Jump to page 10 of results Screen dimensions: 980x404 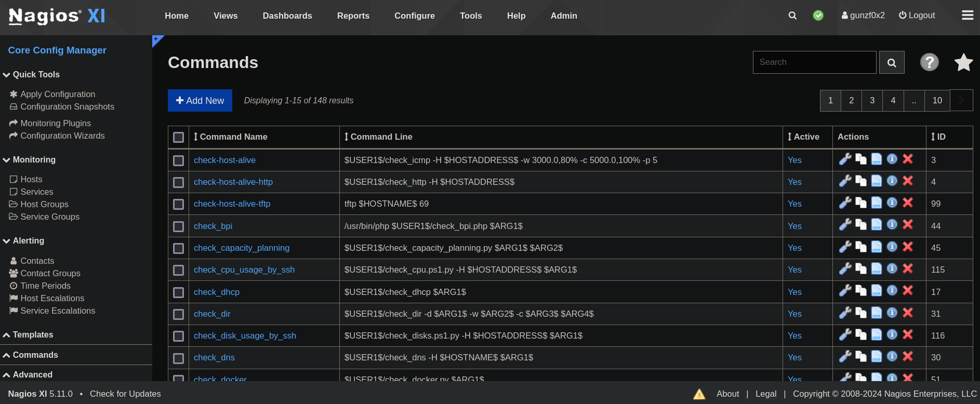[x=937, y=100]
